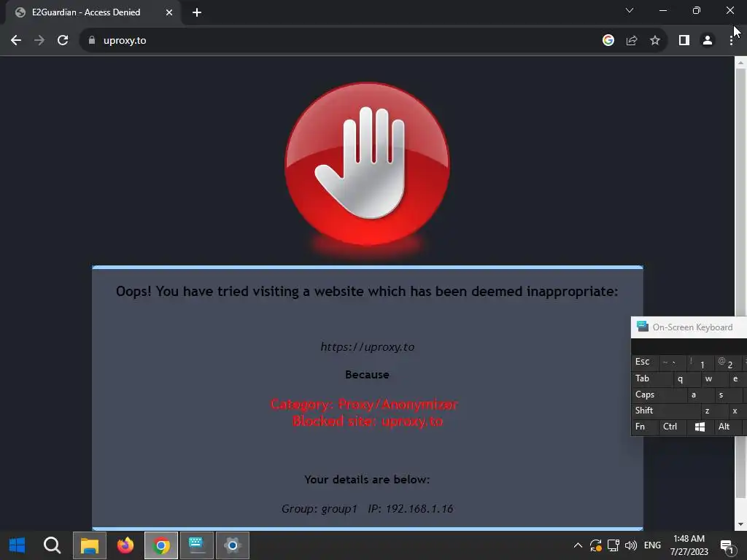Select the E2Guardian - Access Denied tab

(94, 12)
